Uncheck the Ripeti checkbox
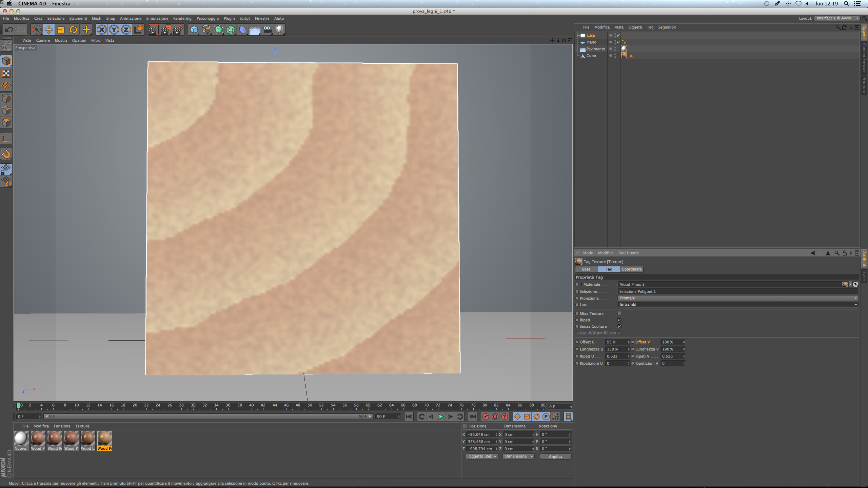The width and height of the screenshot is (868, 488). point(619,320)
